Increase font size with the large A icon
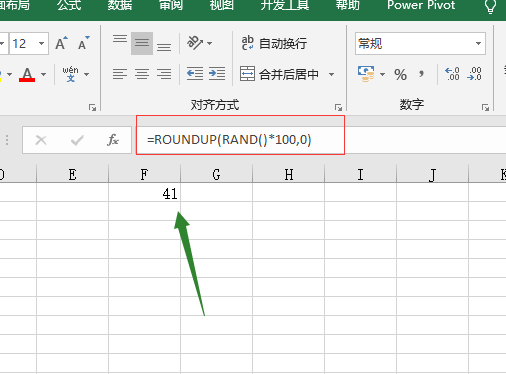Image resolution: width=506 pixels, height=374 pixels. click(x=61, y=43)
